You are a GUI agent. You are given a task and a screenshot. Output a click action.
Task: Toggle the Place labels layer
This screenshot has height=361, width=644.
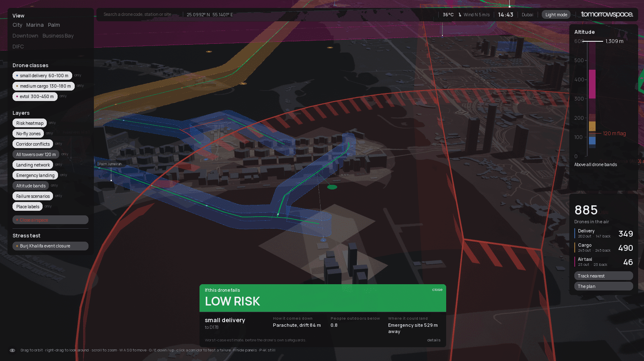point(28,207)
